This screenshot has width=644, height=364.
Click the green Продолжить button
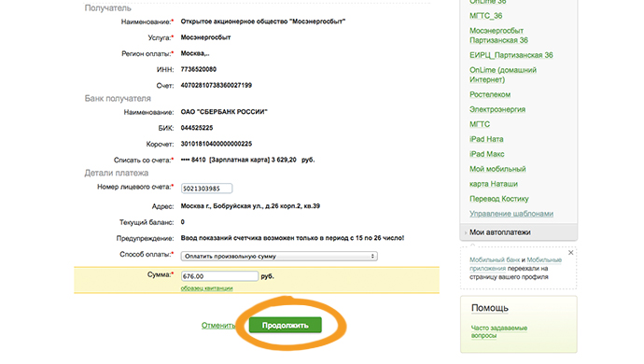click(285, 325)
